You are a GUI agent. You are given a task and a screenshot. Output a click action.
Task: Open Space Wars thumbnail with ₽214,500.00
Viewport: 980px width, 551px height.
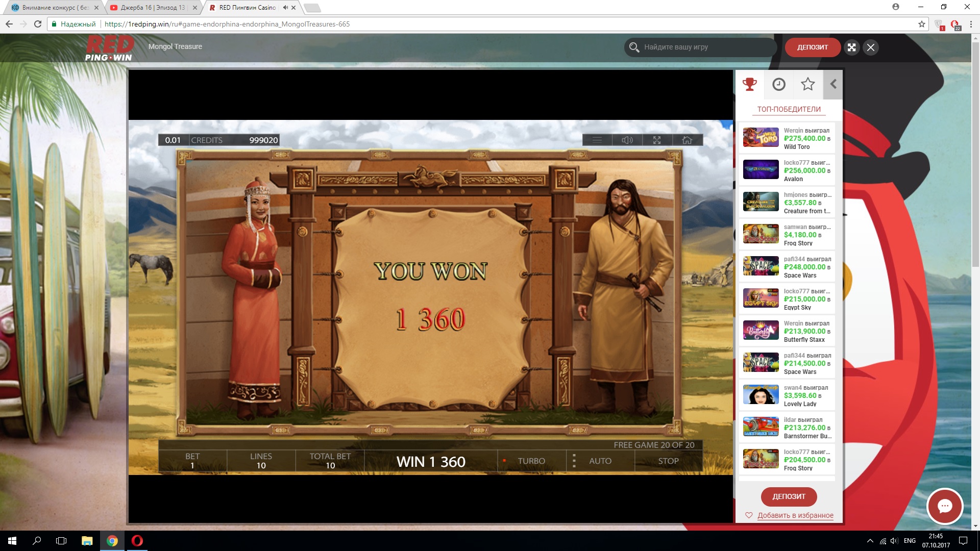[761, 362]
